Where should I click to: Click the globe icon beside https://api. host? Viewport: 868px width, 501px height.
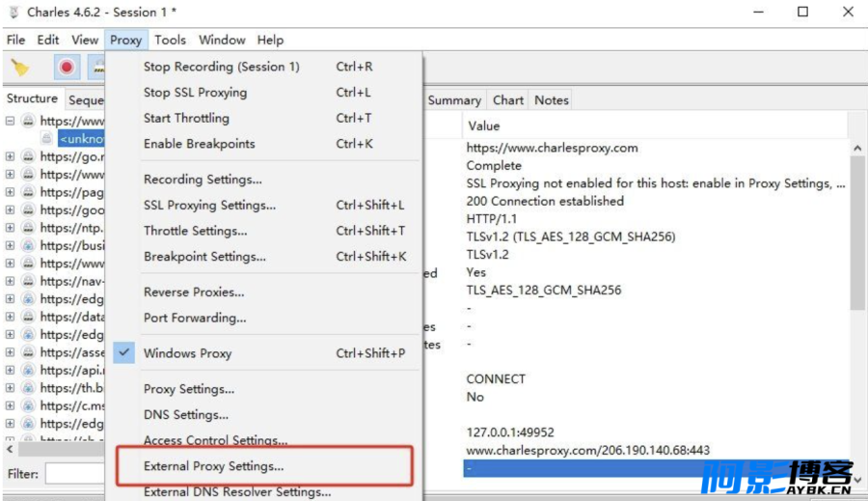pyautogui.click(x=28, y=370)
